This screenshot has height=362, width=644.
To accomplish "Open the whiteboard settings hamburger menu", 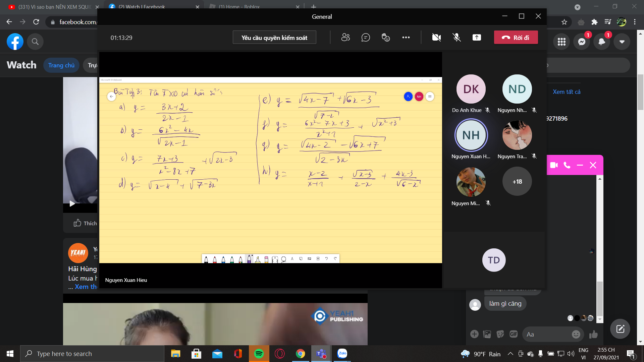I will pyautogui.click(x=430, y=97).
